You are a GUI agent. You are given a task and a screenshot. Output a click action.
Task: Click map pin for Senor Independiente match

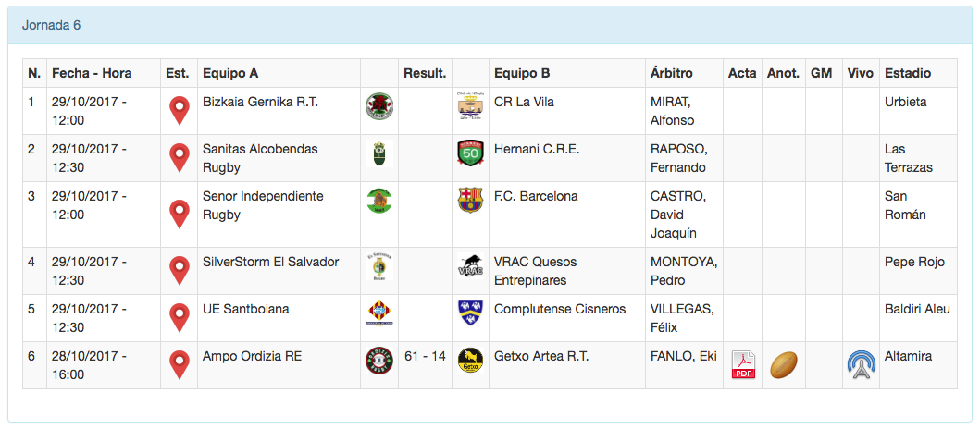(180, 214)
